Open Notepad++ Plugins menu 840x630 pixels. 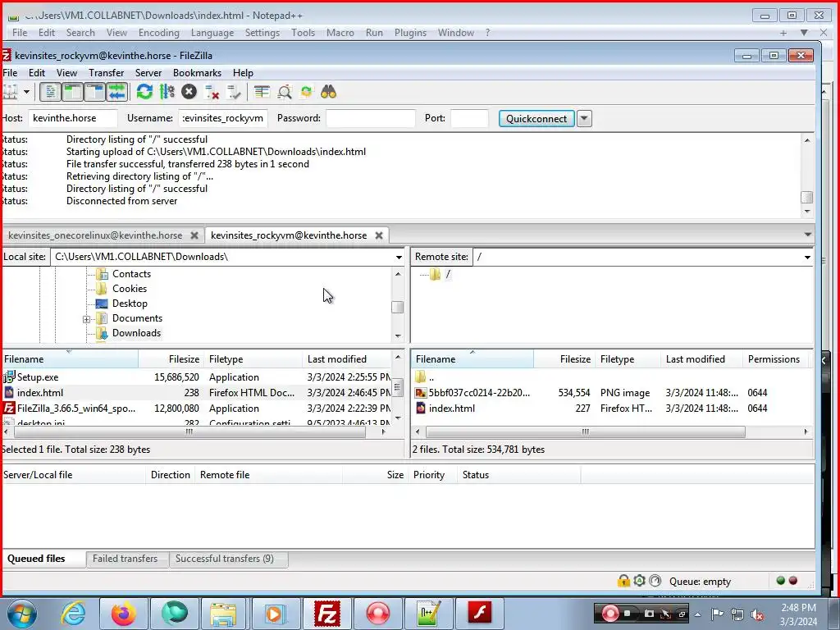click(410, 33)
